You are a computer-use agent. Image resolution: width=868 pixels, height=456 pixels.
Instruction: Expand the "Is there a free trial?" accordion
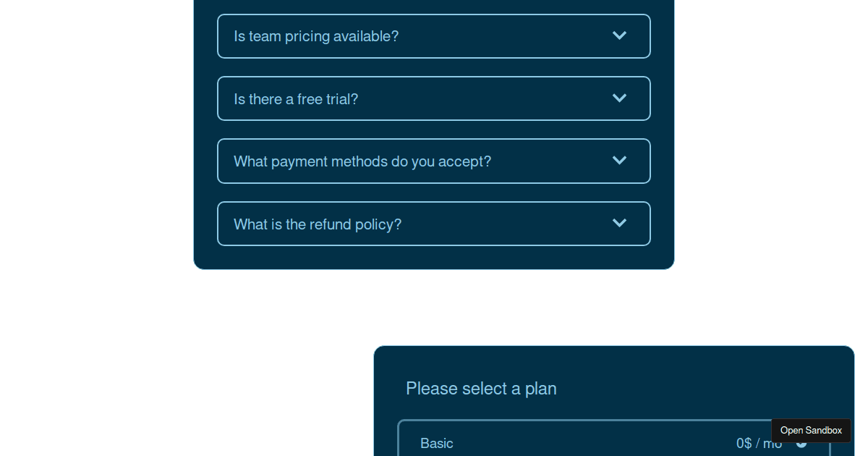point(434,98)
